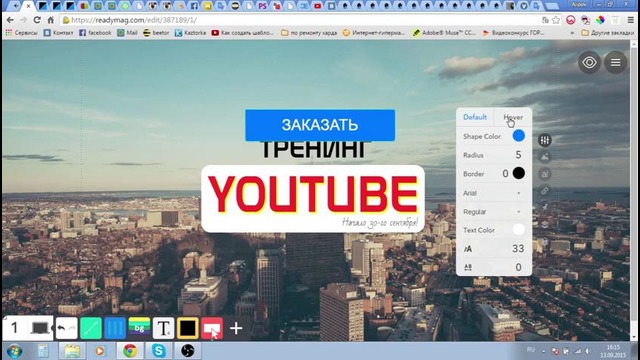Switch to the Hover state tab
640x360 pixels.
(x=513, y=117)
